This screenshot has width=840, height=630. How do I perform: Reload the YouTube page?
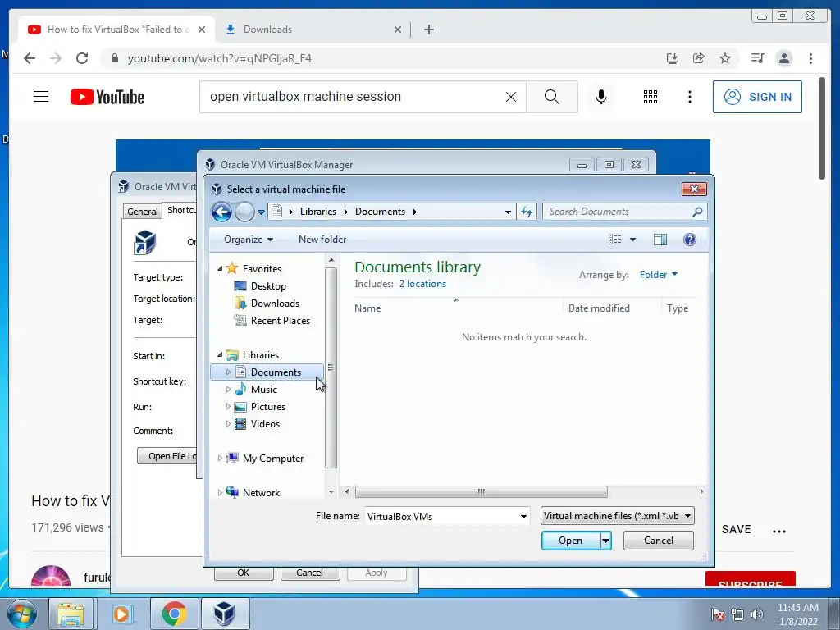(82, 58)
